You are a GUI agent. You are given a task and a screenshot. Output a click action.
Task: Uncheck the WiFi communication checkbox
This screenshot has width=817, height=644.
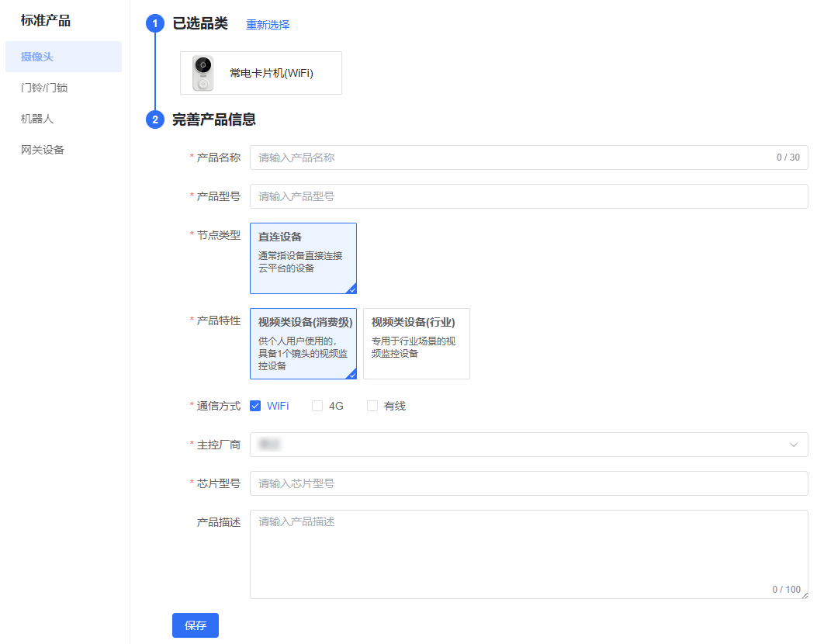click(255, 406)
